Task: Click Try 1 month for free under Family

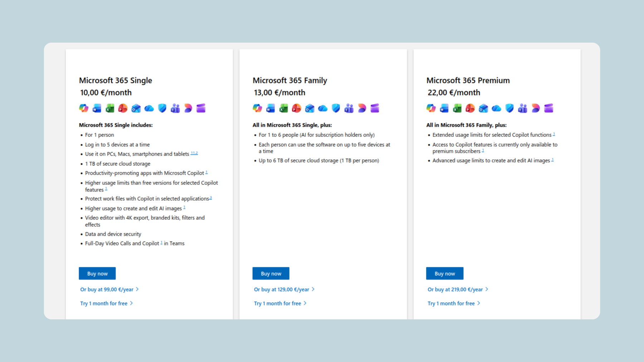Action: pyautogui.click(x=277, y=303)
